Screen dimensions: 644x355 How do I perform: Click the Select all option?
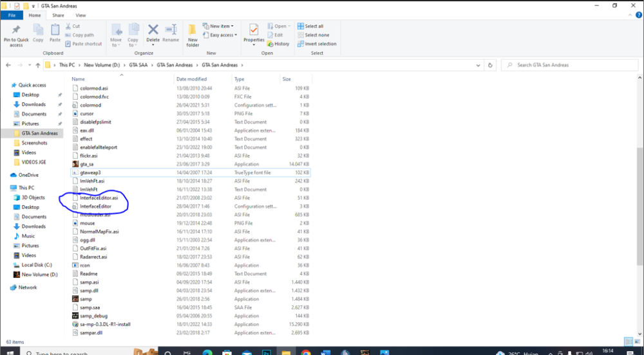pos(310,26)
